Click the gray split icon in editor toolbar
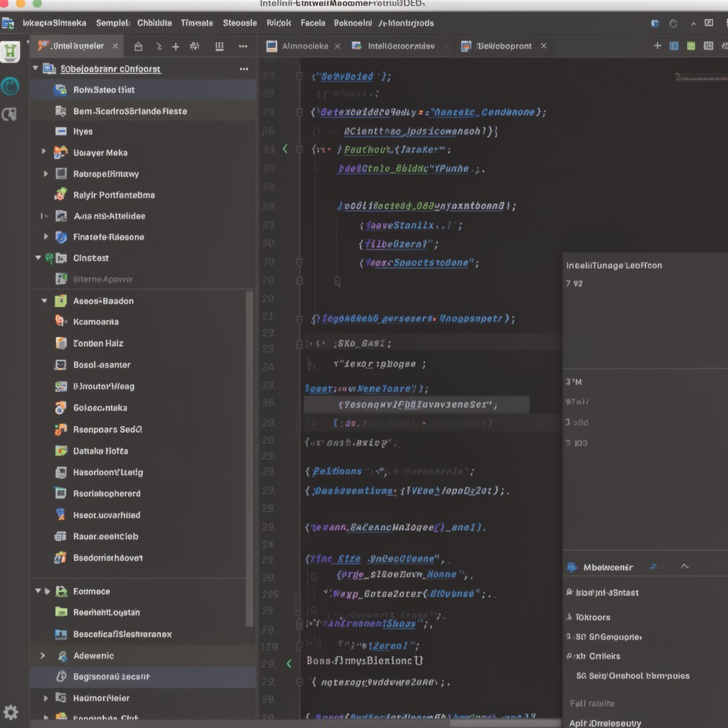The image size is (728, 728). click(x=708, y=45)
